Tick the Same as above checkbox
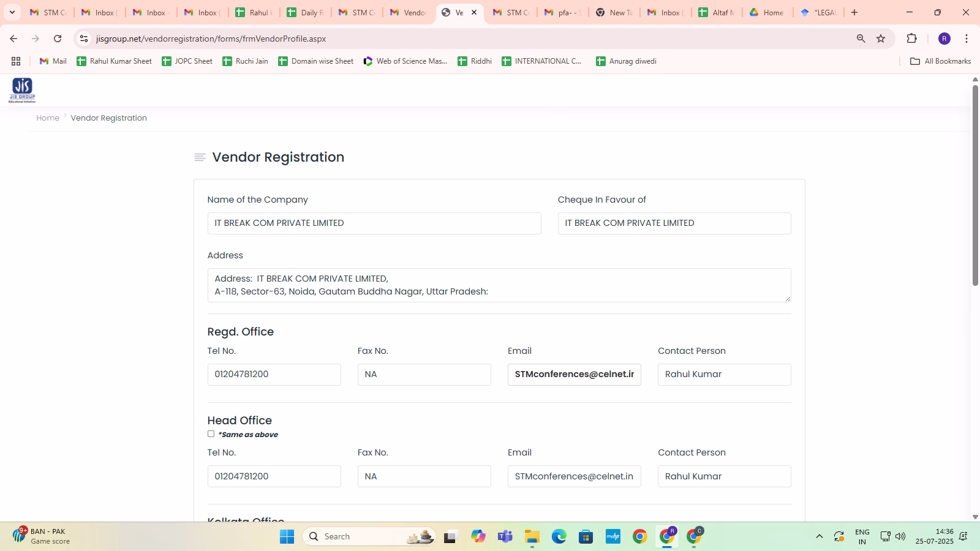The height and width of the screenshot is (551, 980). tap(211, 434)
